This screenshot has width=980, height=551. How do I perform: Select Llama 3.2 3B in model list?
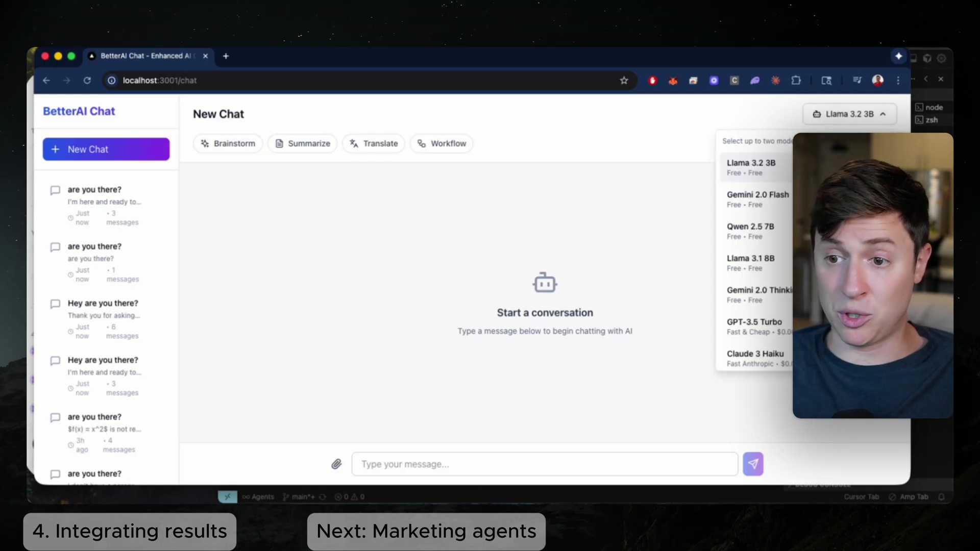point(756,167)
